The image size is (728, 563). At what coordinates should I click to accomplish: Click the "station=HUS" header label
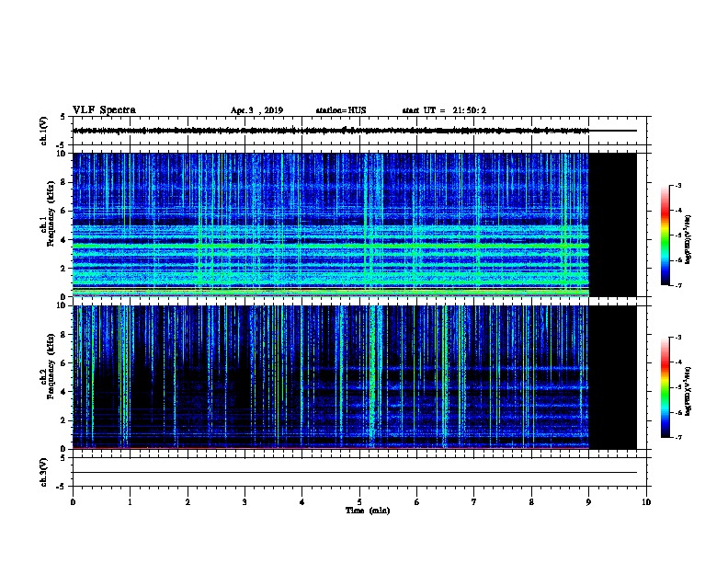[341, 110]
